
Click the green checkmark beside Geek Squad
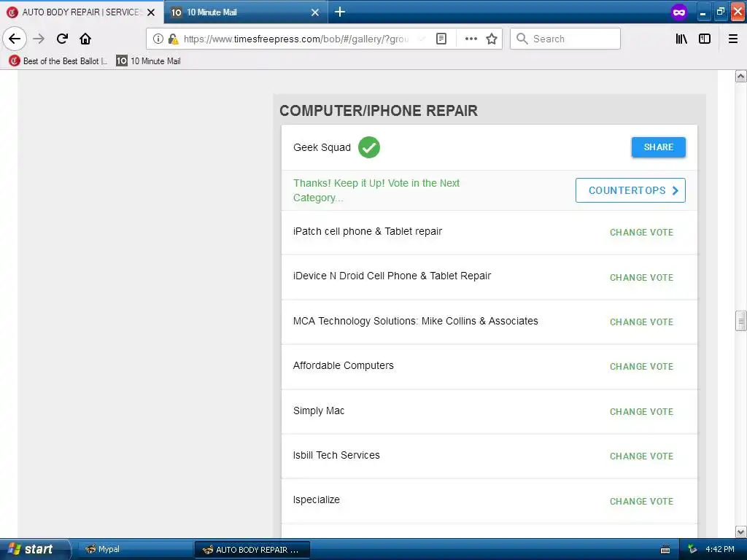(x=368, y=147)
